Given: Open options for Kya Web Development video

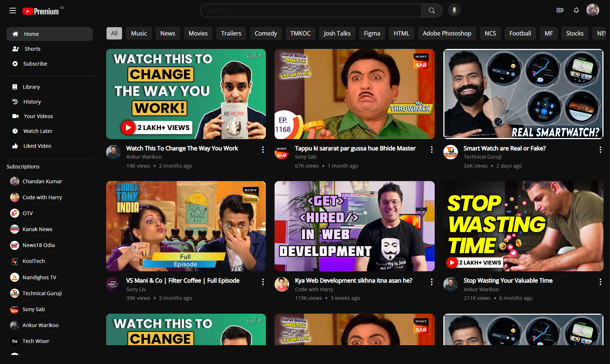Looking at the screenshot, I should pyautogui.click(x=432, y=282).
